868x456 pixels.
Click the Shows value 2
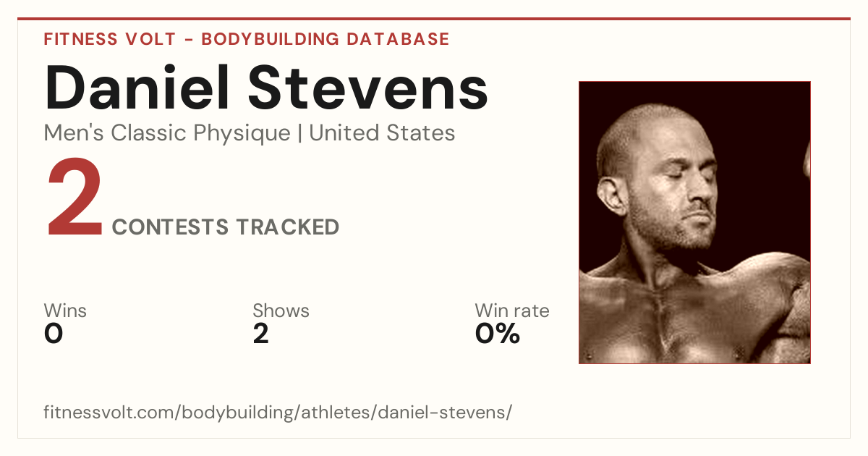pyautogui.click(x=261, y=334)
